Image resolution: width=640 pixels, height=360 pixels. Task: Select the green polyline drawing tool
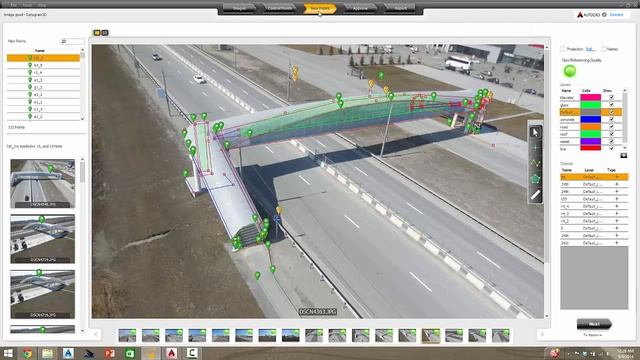535,163
